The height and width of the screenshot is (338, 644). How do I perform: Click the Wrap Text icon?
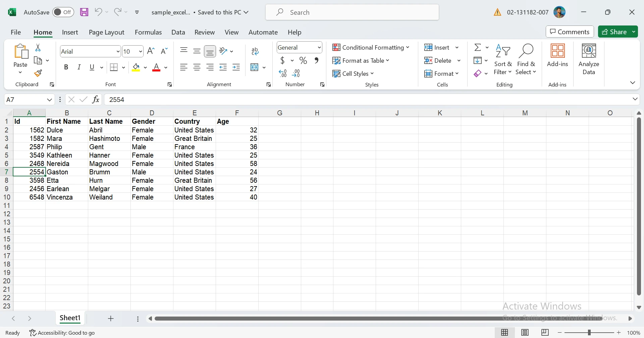tap(255, 51)
